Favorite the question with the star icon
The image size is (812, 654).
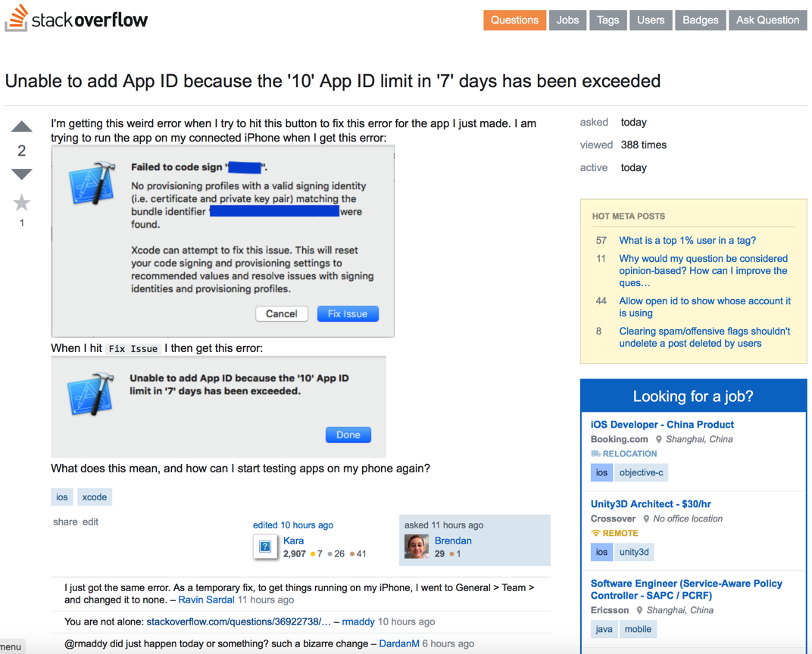pos(22,203)
